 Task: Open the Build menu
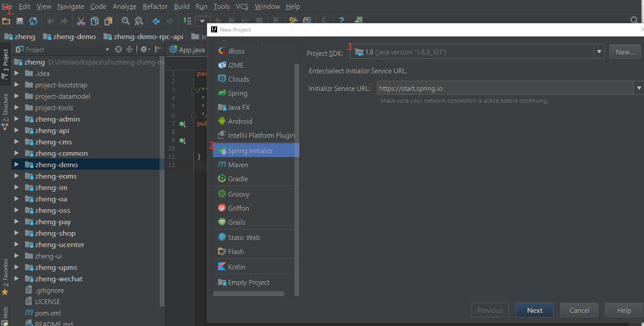tap(182, 6)
